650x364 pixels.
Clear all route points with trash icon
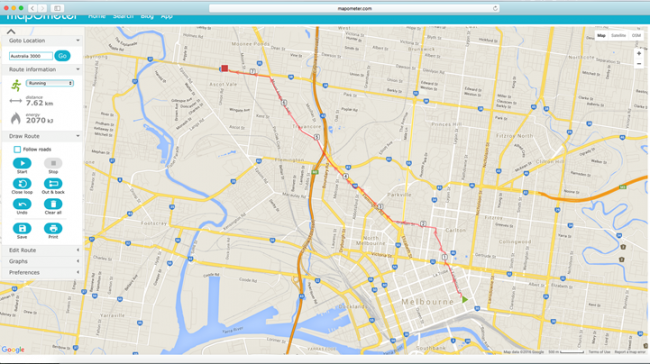coord(53,204)
